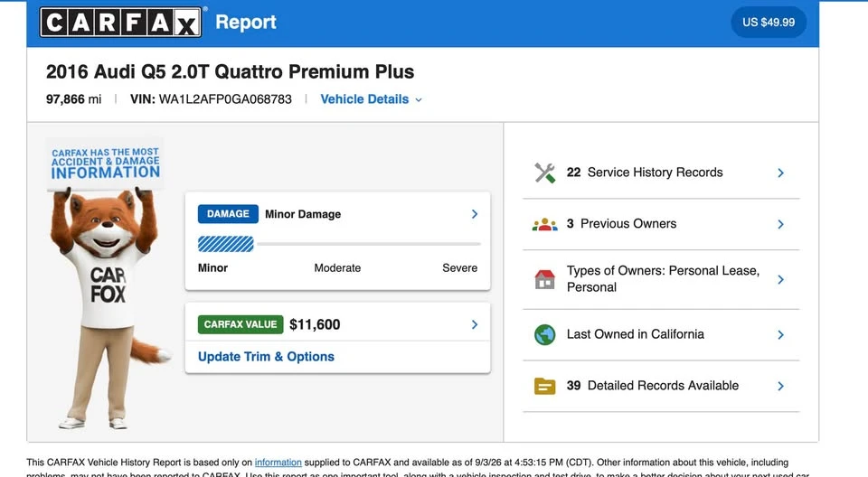Click the green CARFAX VALUE badge
Image resolution: width=868 pixels, height=477 pixels.
(x=241, y=324)
